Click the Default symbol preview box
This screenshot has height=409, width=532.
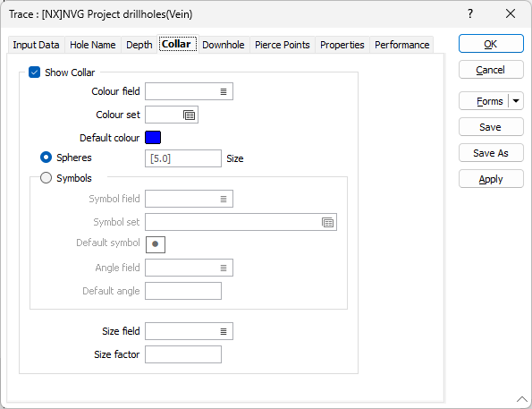tap(156, 244)
